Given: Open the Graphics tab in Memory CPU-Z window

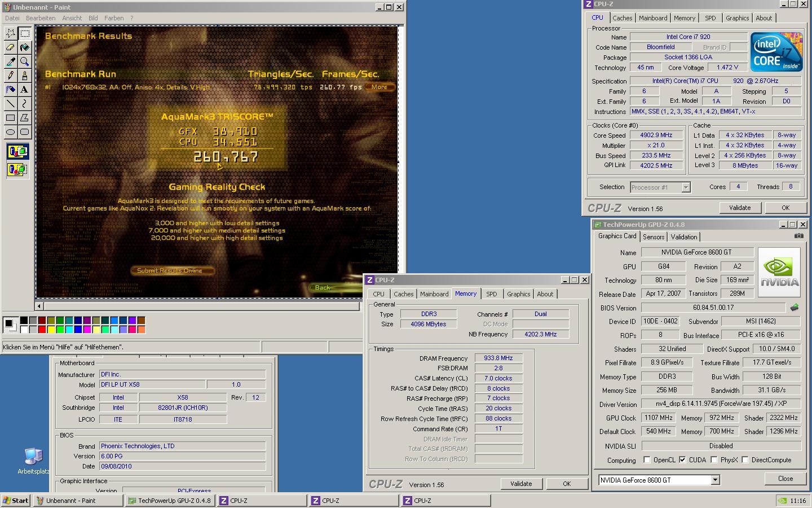Looking at the screenshot, I should point(518,294).
